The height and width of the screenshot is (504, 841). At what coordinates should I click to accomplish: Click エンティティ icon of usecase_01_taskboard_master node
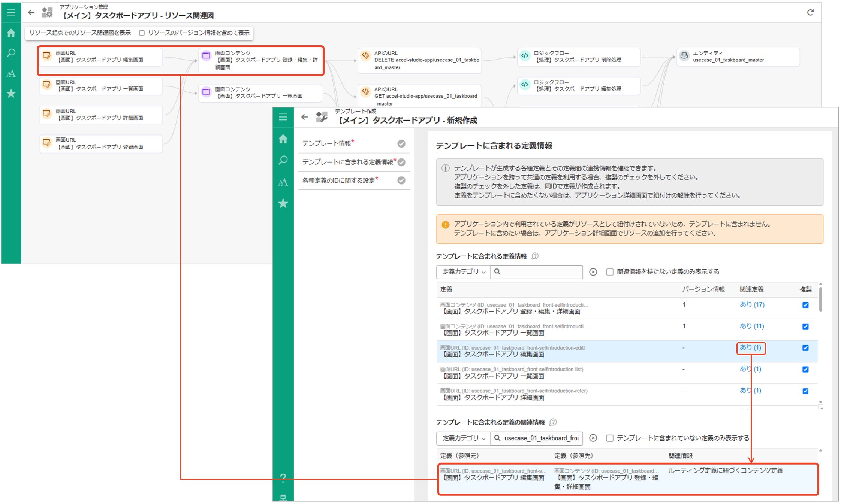coord(684,56)
